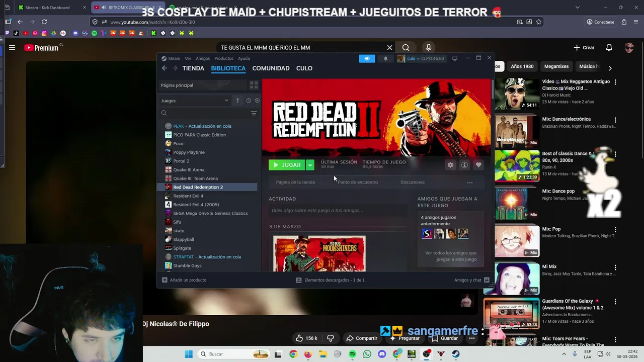Viewport: 644px width, 362px height.
Task: Click the green JUGAR button
Action: click(287, 165)
